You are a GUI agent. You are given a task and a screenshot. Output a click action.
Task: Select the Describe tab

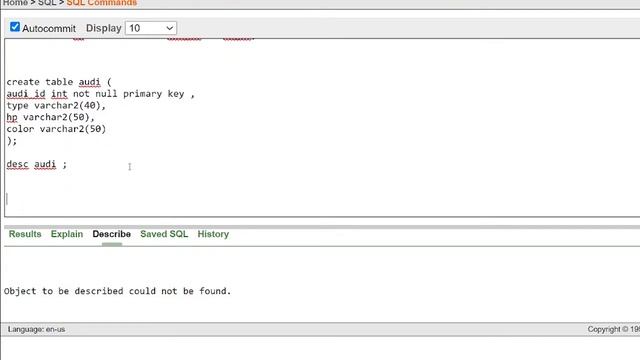coord(111,234)
